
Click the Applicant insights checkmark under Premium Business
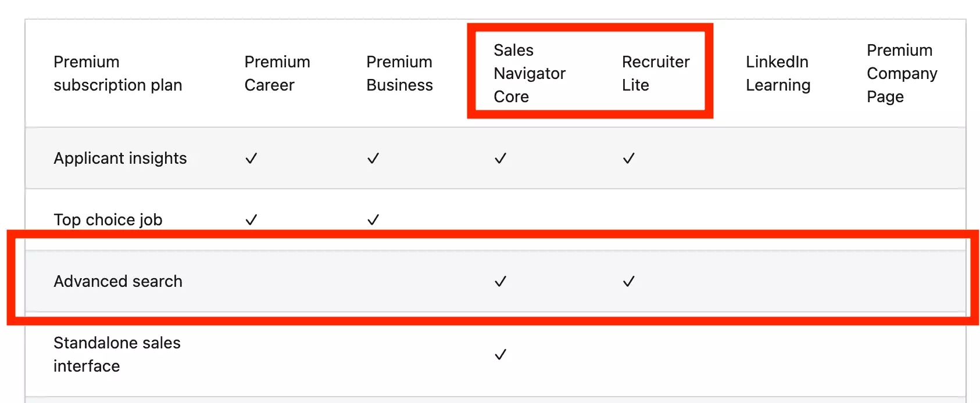pyautogui.click(x=373, y=159)
